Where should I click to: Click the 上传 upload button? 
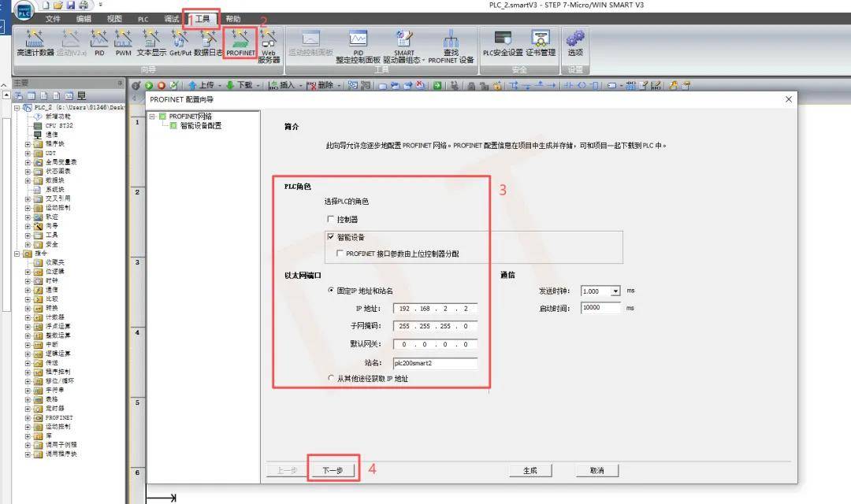(x=202, y=85)
